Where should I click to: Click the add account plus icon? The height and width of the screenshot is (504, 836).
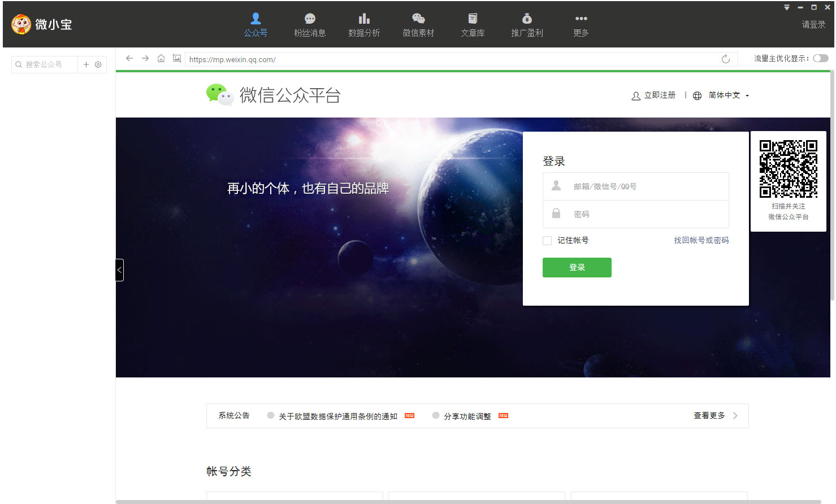86,64
